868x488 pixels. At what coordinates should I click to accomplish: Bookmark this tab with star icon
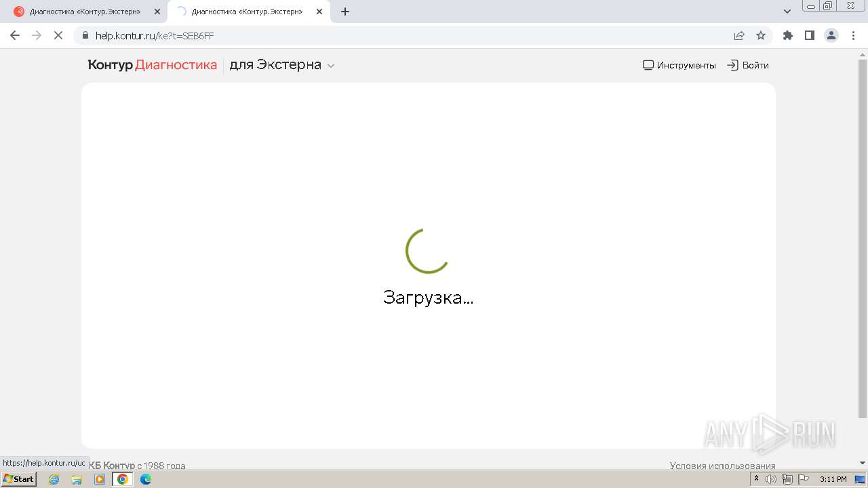761,35
